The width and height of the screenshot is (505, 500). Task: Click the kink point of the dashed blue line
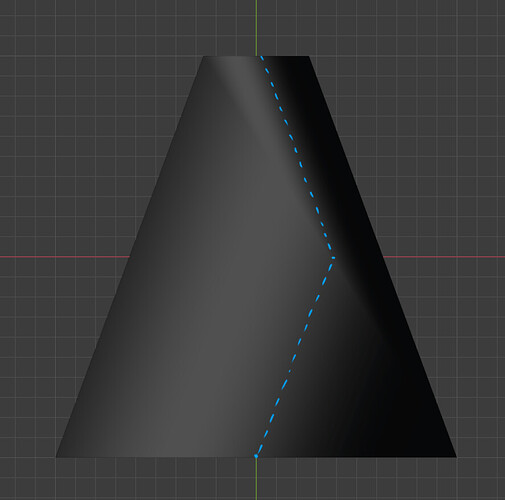(x=333, y=257)
